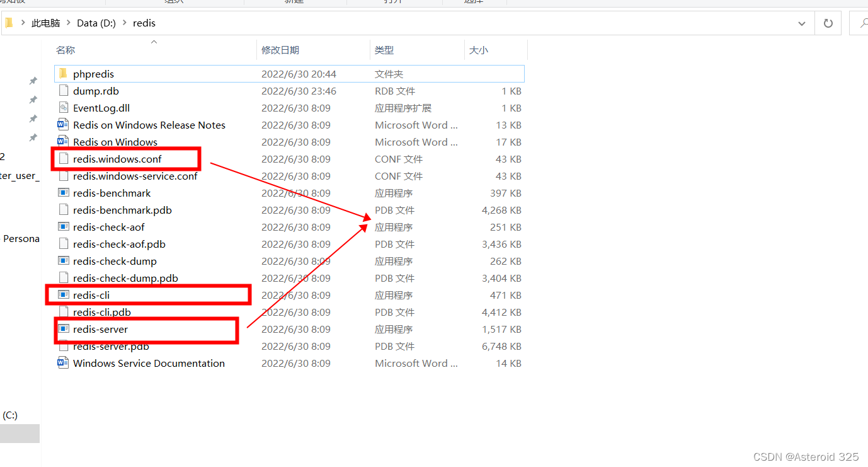Select the Persona item in navigation pane
This screenshot has height=467, width=868.
[x=21, y=239]
